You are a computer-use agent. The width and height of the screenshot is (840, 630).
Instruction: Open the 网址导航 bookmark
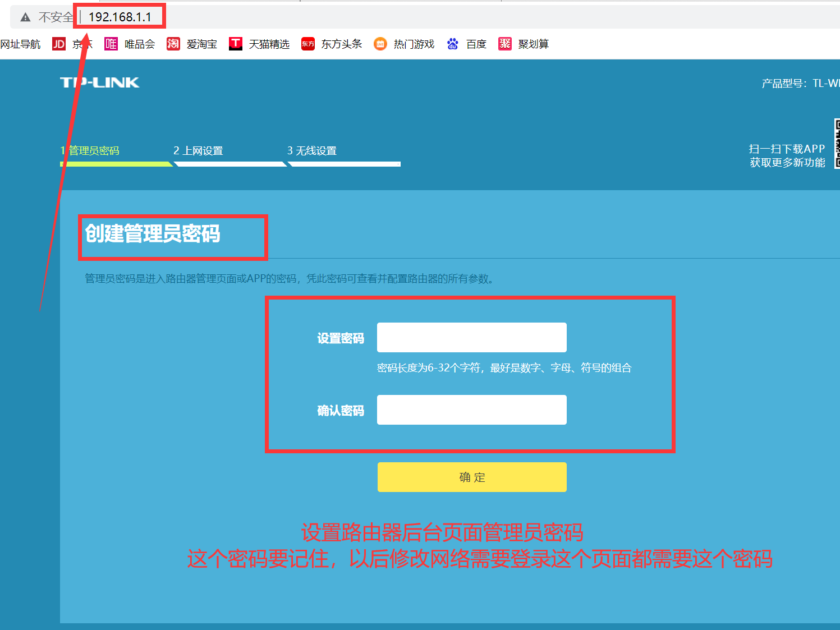pos(21,43)
